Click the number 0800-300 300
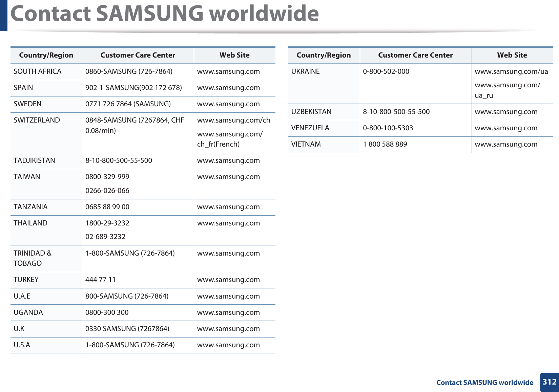The width and height of the screenshot is (559, 392). [107, 312]
